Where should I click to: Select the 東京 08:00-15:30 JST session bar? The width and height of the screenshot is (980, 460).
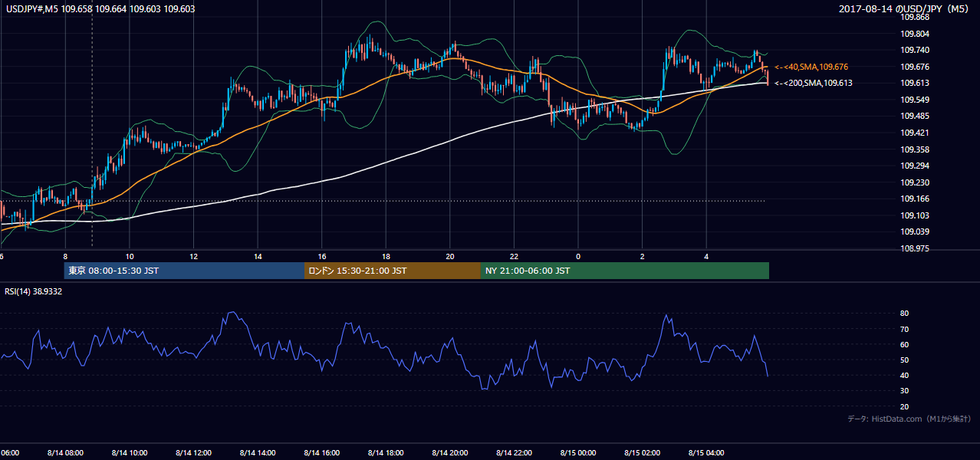coord(184,271)
